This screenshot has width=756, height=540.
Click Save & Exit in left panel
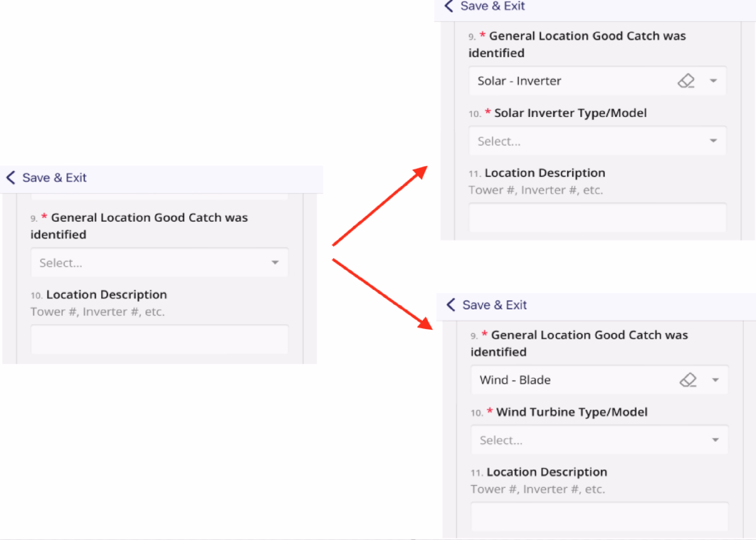[x=54, y=177]
